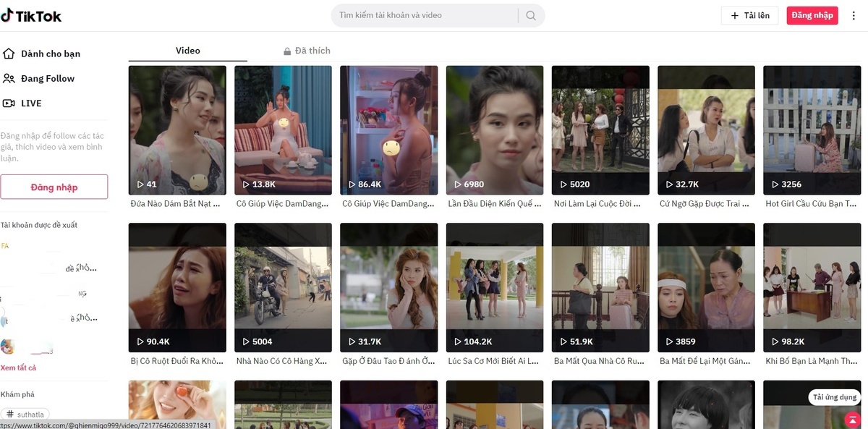Screen dimensions: 868x429
Task: Open the LIVE section icon in sidebar
Action: (x=9, y=103)
